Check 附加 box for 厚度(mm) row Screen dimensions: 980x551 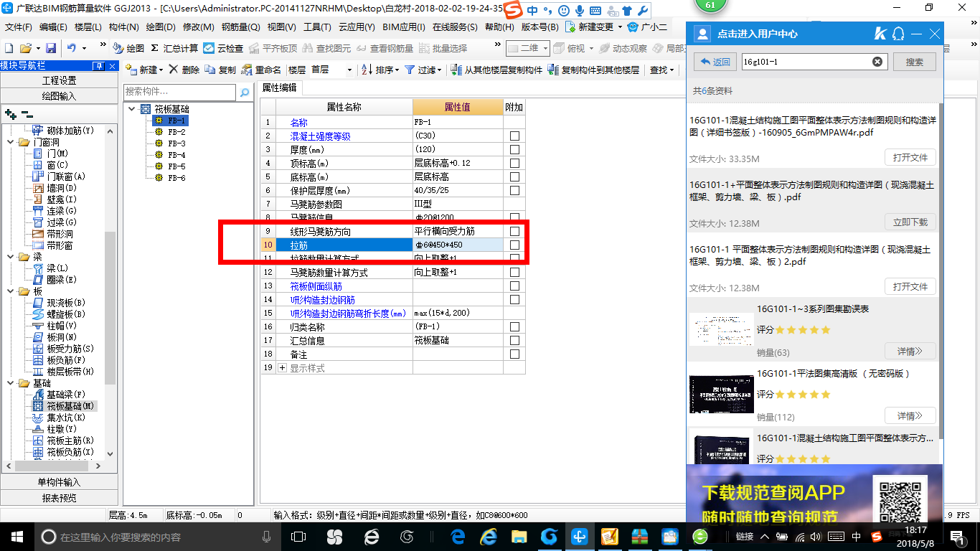coord(514,149)
